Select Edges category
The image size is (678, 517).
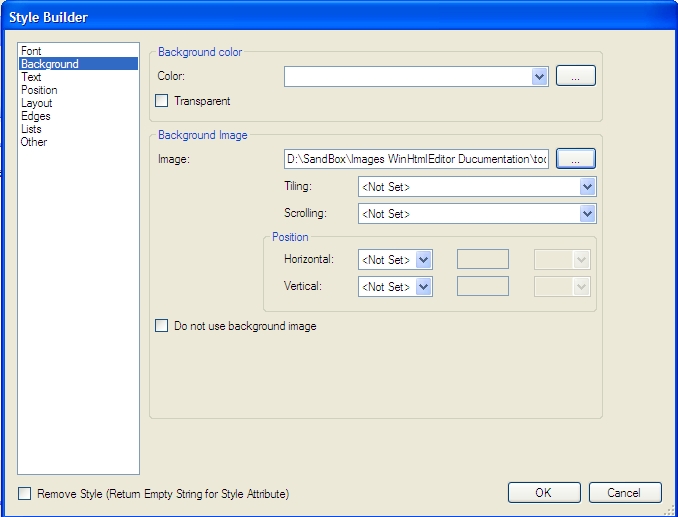[x=35, y=116]
